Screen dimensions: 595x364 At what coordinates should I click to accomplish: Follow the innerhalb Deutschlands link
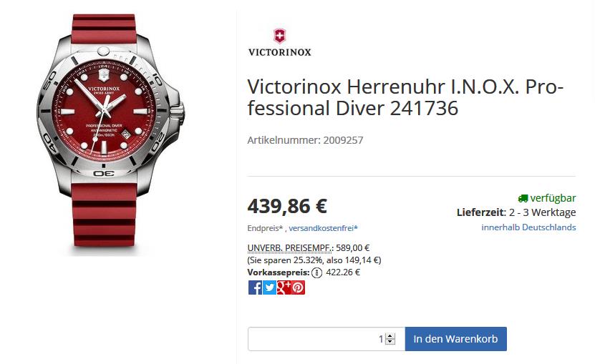pos(528,227)
